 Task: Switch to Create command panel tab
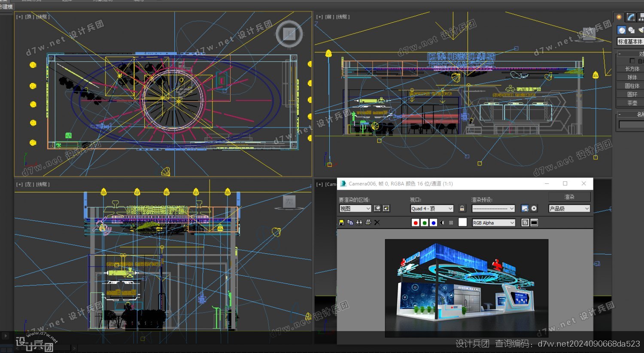[x=619, y=17]
